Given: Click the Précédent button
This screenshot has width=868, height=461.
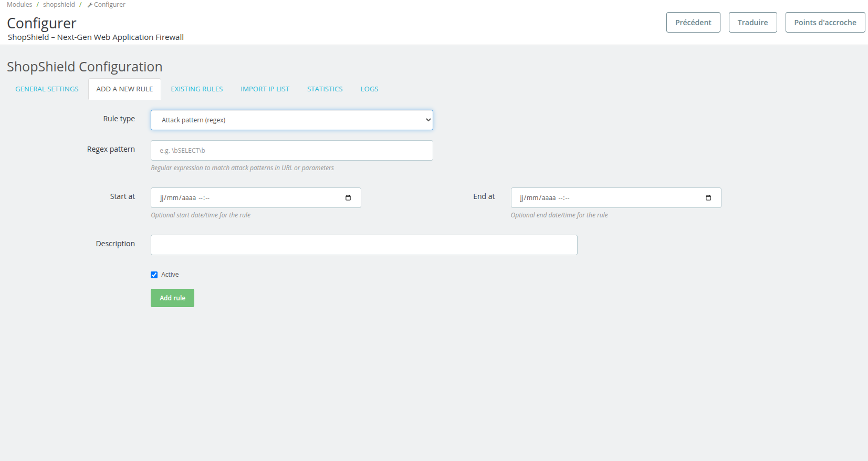Looking at the screenshot, I should click(693, 23).
